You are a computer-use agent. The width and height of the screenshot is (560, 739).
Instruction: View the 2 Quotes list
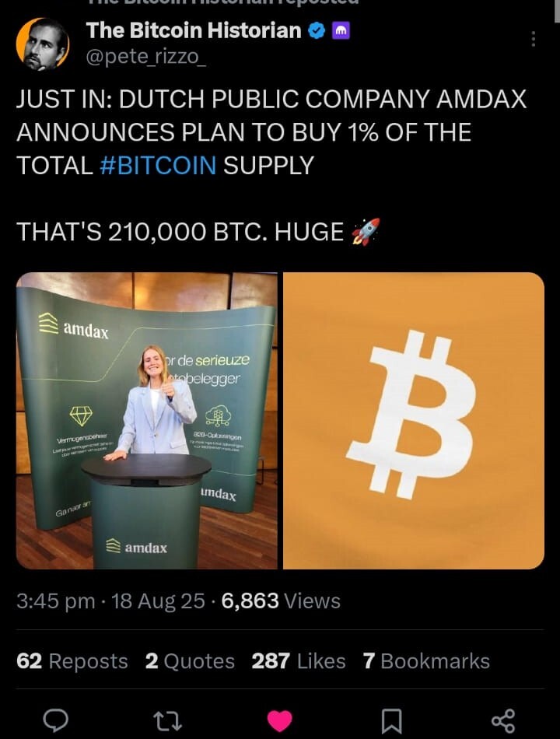click(190, 661)
